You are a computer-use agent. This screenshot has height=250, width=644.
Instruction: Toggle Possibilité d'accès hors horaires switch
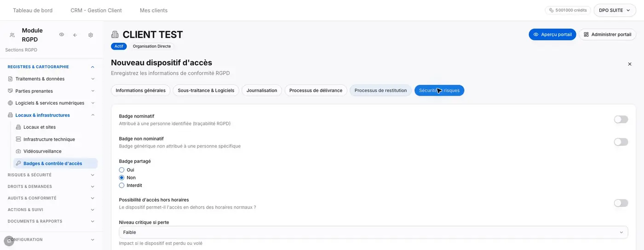tap(621, 203)
